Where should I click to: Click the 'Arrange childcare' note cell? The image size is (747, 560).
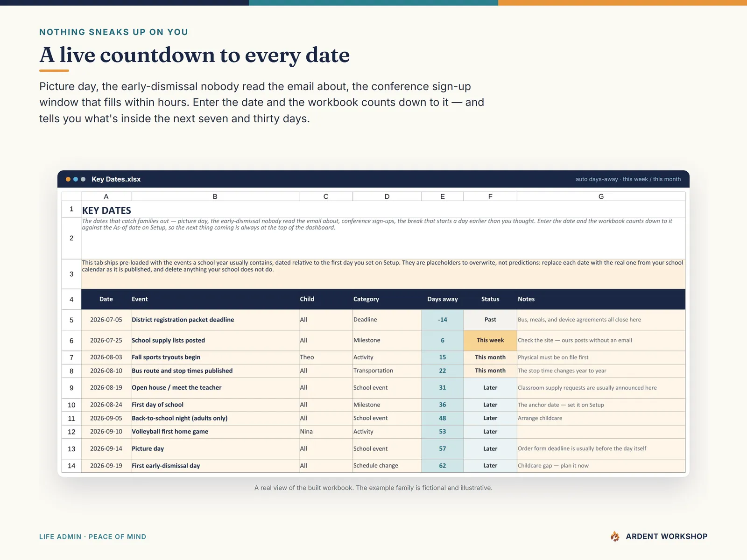tap(601, 419)
